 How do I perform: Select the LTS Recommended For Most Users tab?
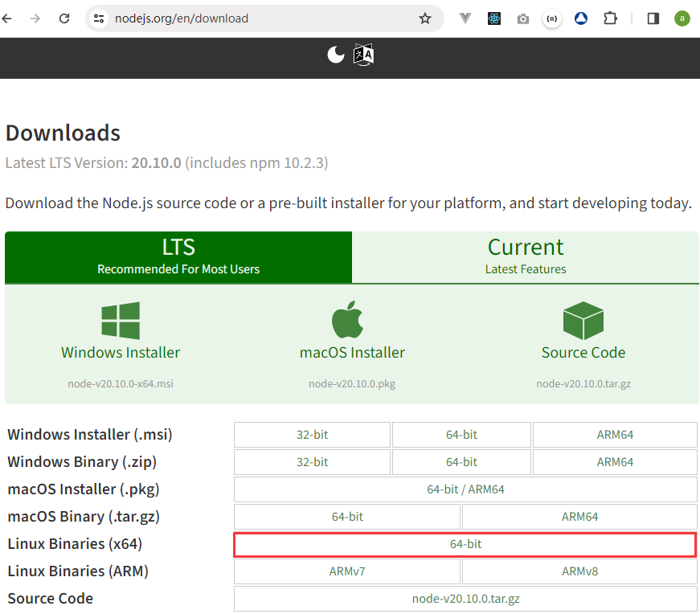(178, 257)
